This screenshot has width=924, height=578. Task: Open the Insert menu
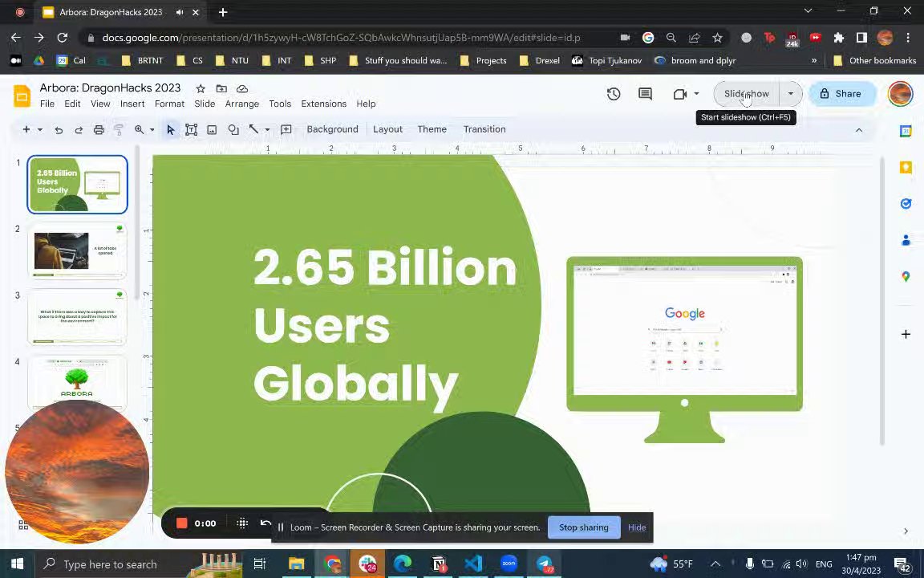tap(132, 104)
